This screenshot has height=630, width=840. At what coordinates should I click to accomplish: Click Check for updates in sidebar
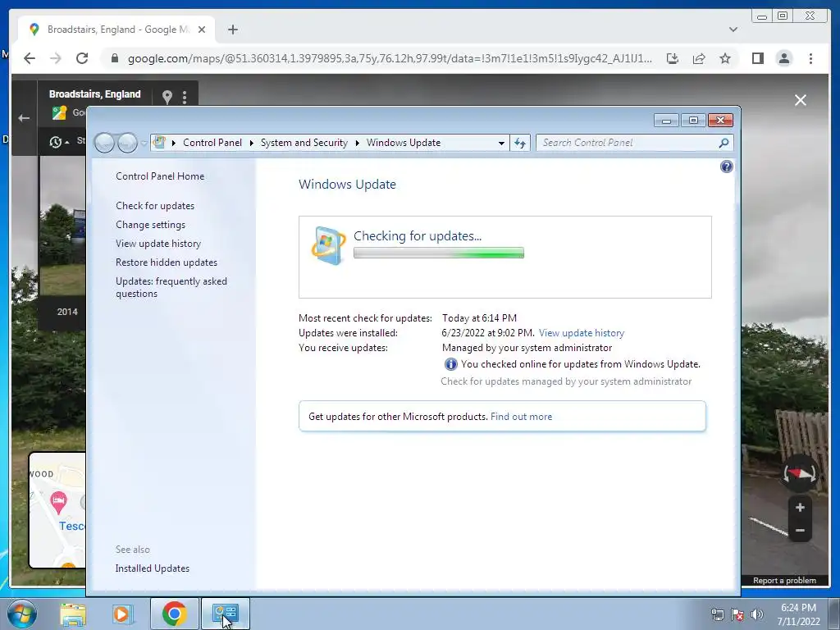(155, 206)
